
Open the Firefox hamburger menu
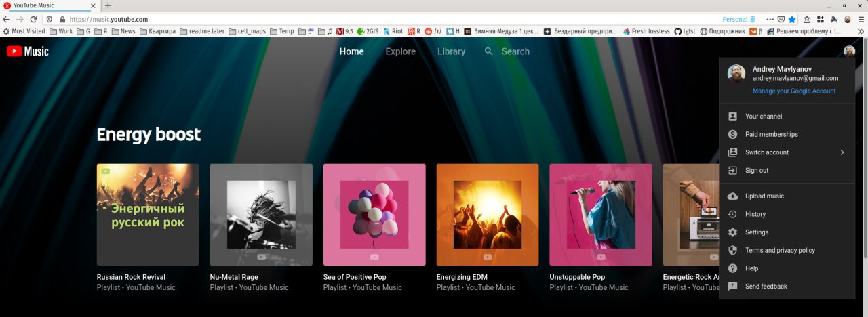click(861, 20)
